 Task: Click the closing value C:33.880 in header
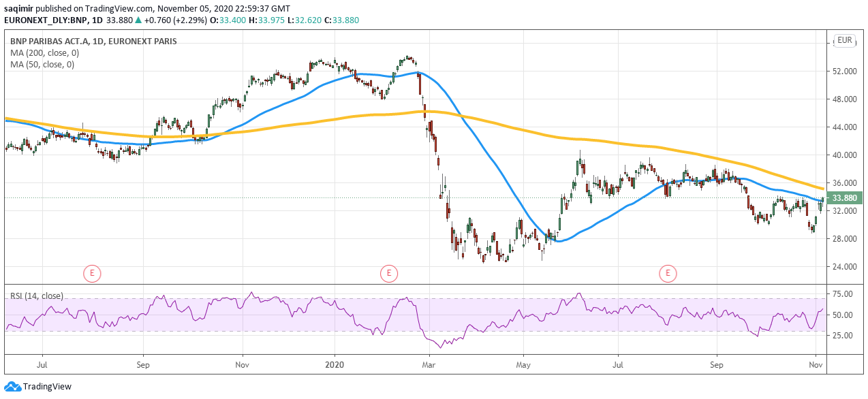341,20
